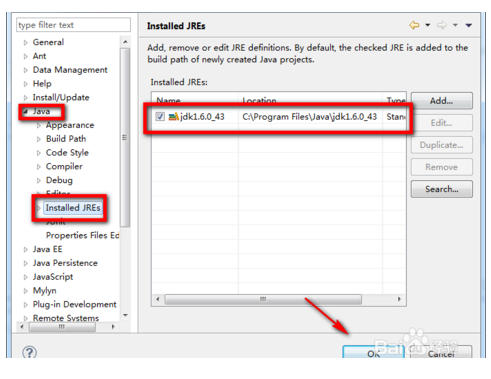491x379 pixels.
Task: Select the General tree label
Action: point(48,42)
